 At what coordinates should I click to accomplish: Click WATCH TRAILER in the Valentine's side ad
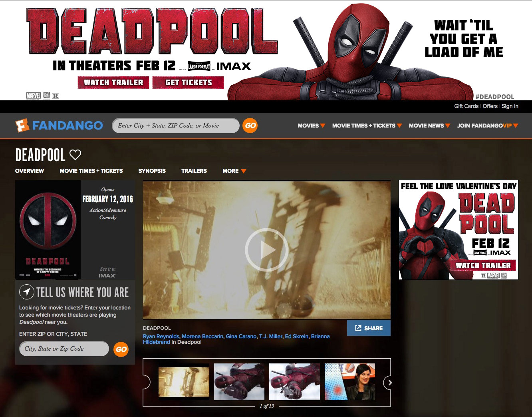coord(483,265)
